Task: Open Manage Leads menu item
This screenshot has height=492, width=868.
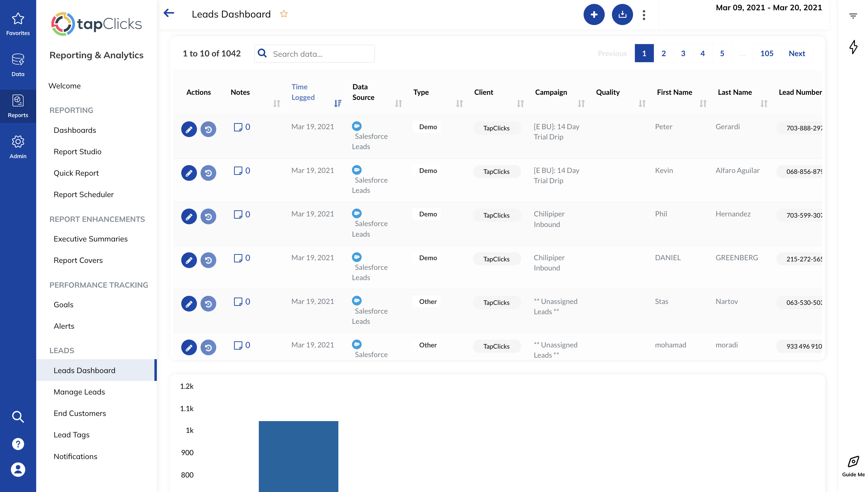Action: pyautogui.click(x=79, y=392)
